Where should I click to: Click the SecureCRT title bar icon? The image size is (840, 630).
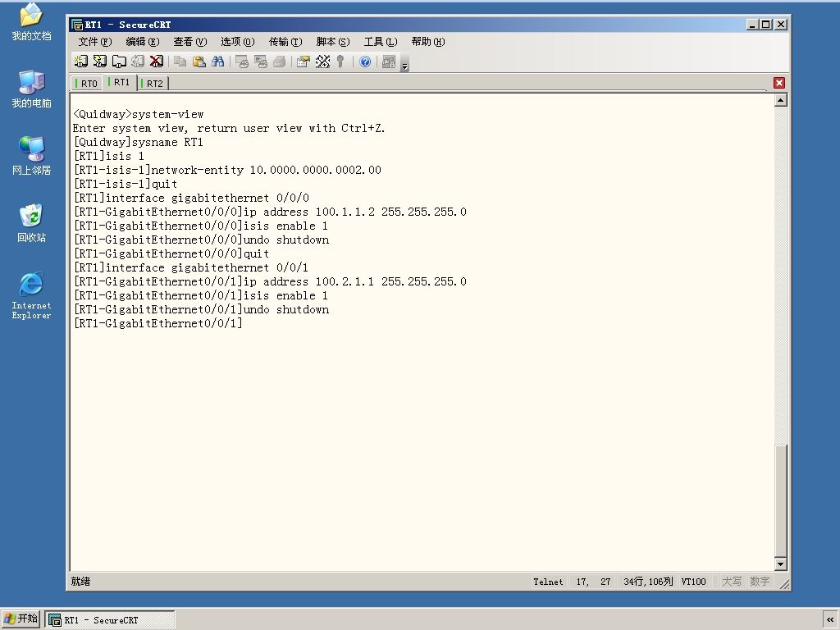tap(77, 25)
